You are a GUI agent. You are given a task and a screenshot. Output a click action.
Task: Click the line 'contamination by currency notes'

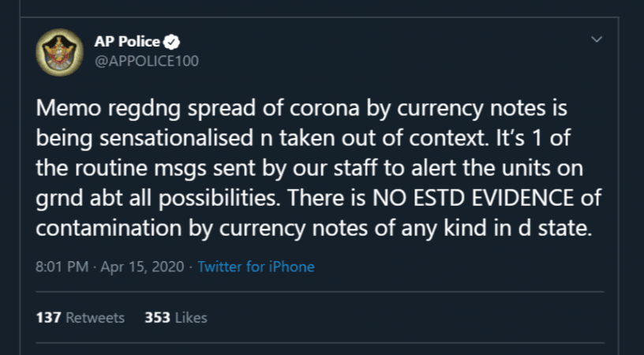coord(314,229)
